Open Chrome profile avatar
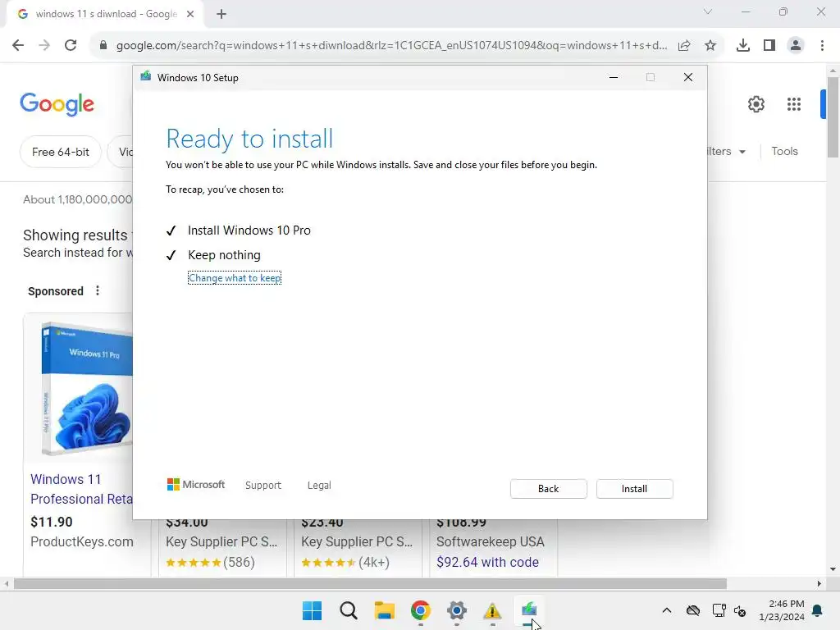The width and height of the screenshot is (840, 630). click(x=796, y=46)
